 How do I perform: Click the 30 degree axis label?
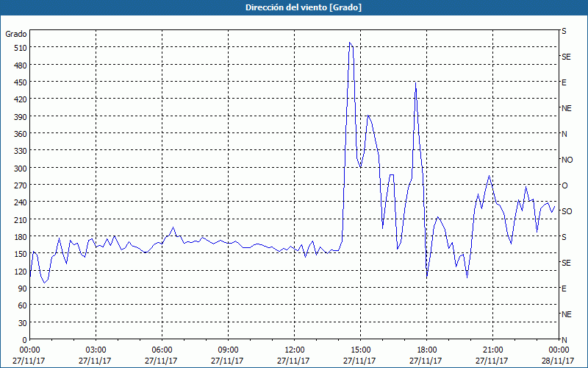pos(23,323)
